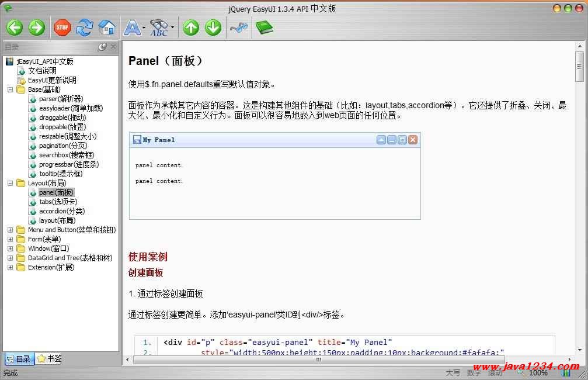Open pagination(分页) topic
Viewport: 588px width, 380px height.
pyautogui.click(x=63, y=146)
